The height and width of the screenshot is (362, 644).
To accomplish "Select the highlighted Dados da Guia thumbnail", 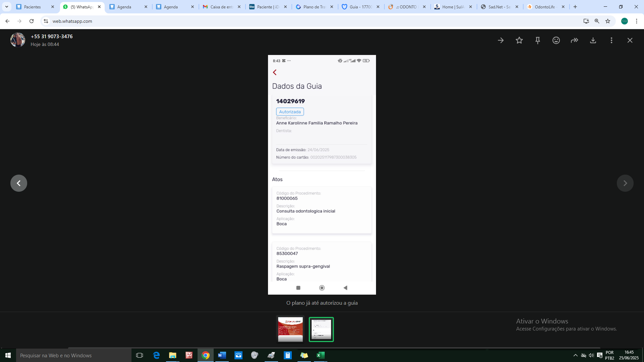I will (321, 329).
